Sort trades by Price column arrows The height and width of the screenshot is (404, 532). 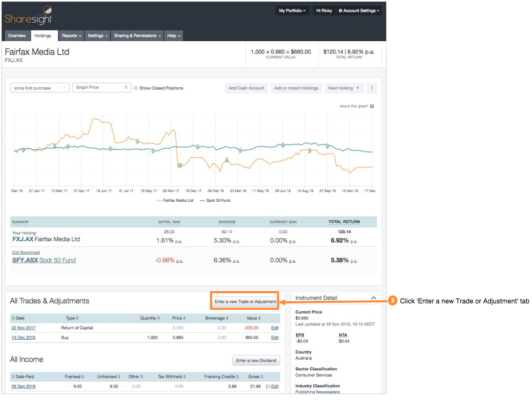[x=184, y=318]
